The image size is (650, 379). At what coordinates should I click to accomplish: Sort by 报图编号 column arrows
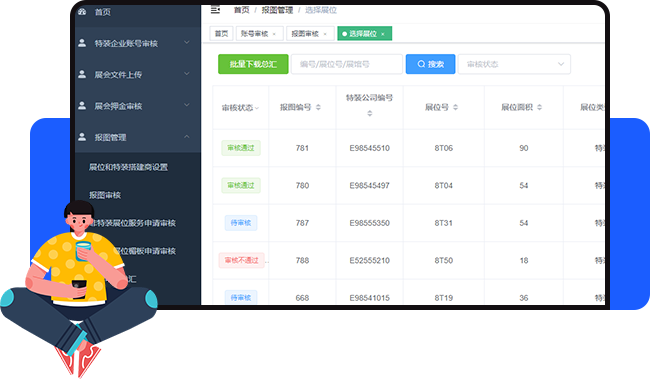(x=318, y=107)
